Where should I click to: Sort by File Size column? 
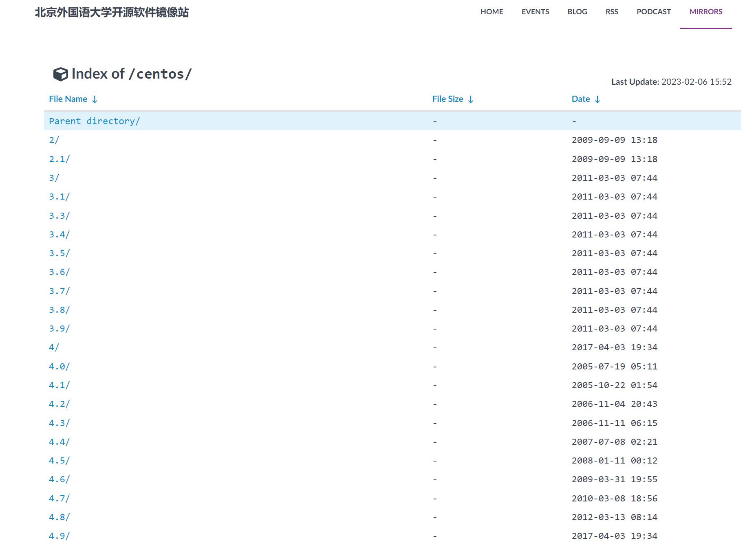click(447, 99)
